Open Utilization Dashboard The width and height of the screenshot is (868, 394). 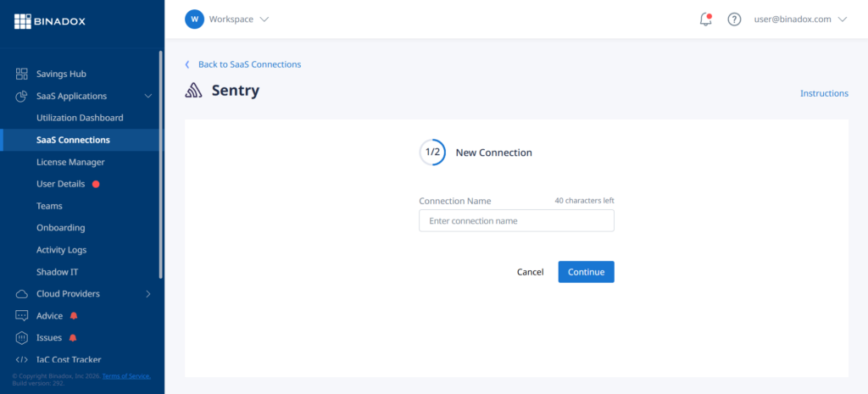[80, 118]
